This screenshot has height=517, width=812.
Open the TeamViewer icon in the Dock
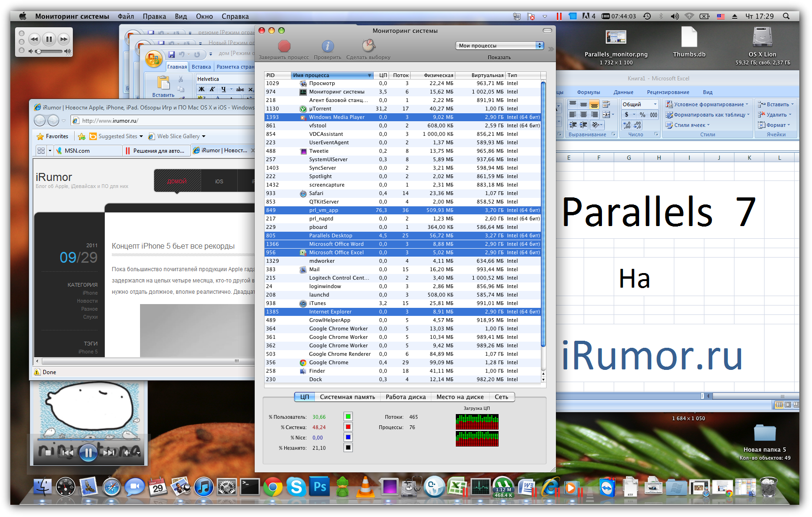point(608,487)
